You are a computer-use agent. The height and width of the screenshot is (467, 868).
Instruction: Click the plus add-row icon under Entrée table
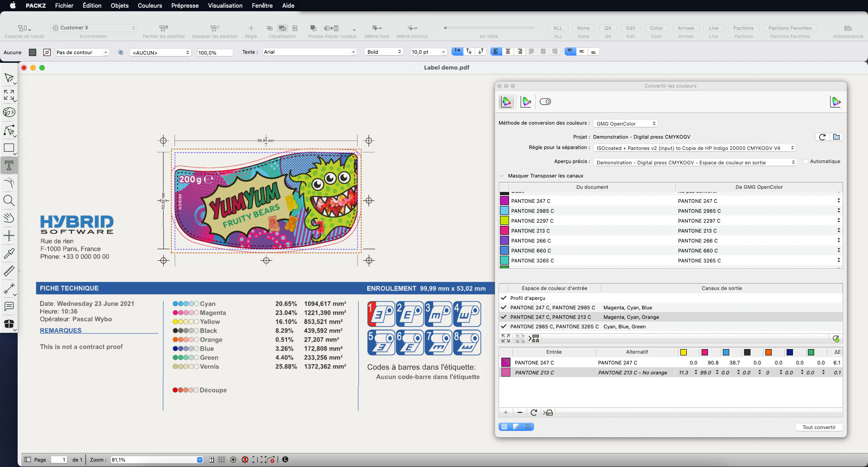point(506,412)
